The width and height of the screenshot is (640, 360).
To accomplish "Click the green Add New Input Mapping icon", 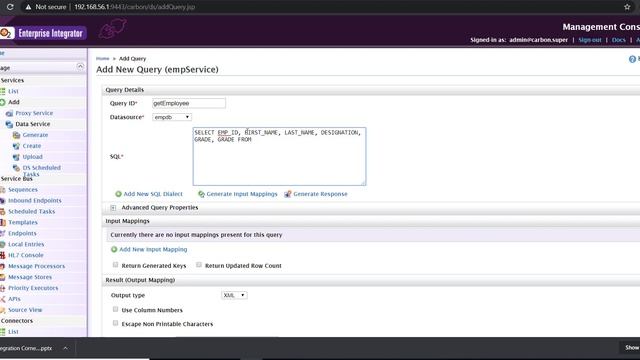I will [114, 249].
